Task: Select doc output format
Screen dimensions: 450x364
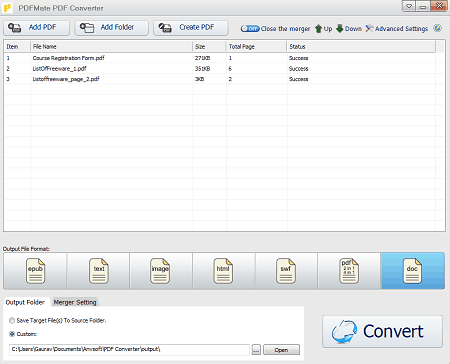Action: pos(413,271)
